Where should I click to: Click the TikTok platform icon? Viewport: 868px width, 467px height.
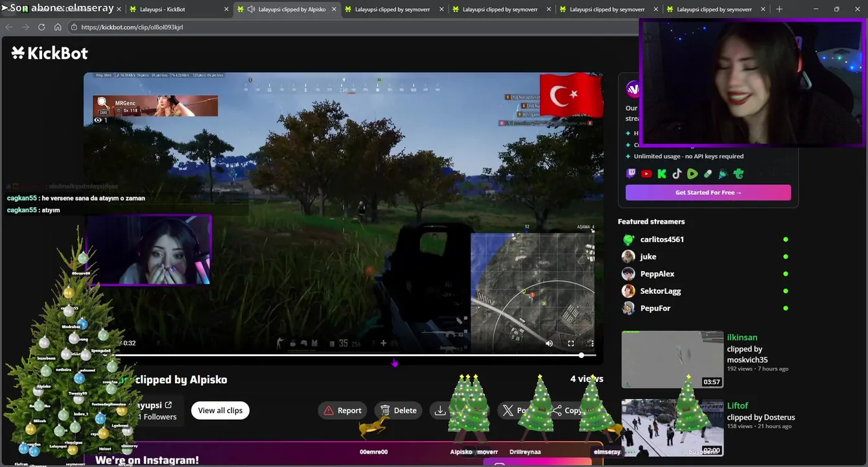(677, 174)
